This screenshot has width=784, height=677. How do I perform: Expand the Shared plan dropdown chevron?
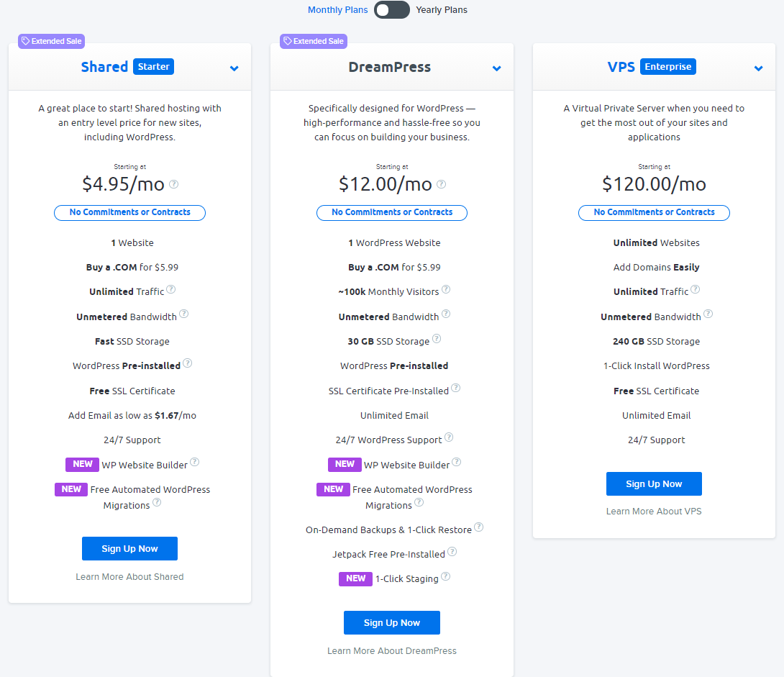click(x=234, y=68)
